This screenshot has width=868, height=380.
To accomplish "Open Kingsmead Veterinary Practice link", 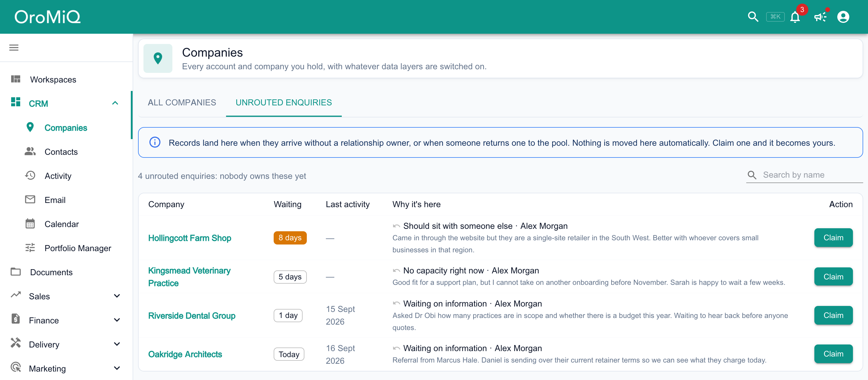I will [189, 277].
